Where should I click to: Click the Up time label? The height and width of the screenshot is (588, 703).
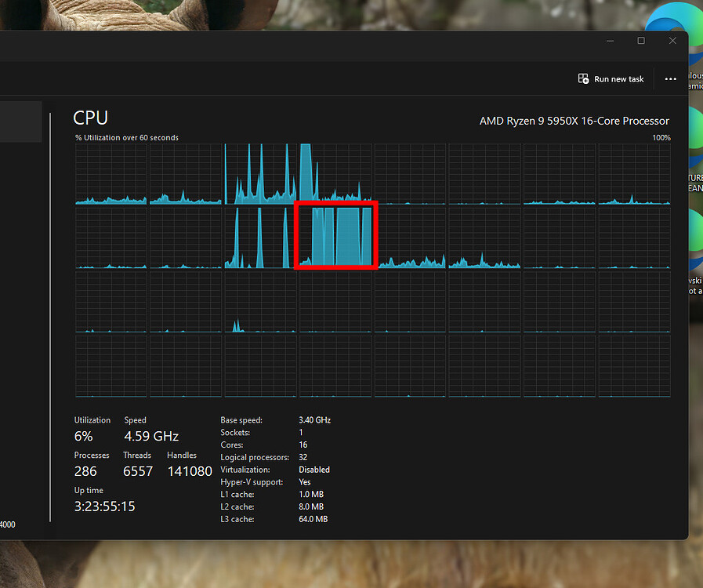pyautogui.click(x=89, y=490)
